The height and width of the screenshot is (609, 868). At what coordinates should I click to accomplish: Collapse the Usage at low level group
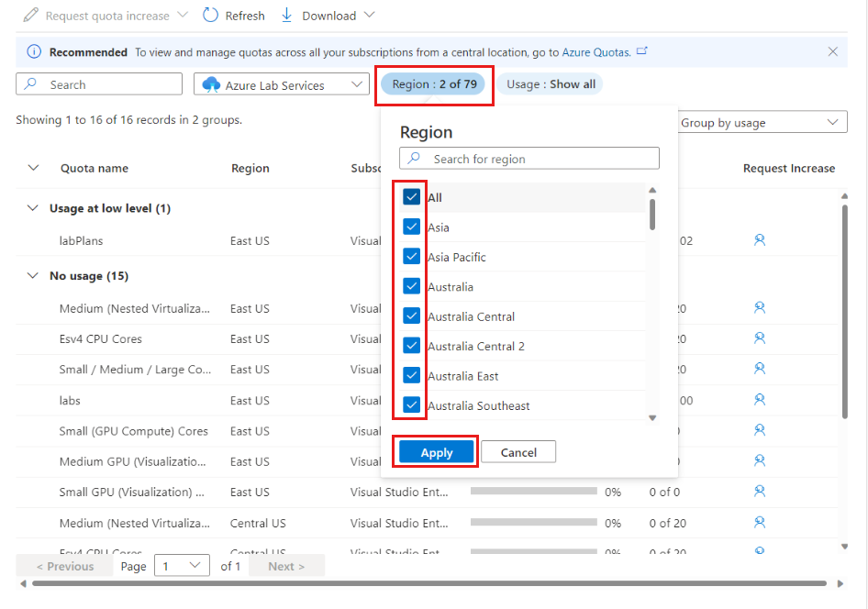[x=33, y=208]
